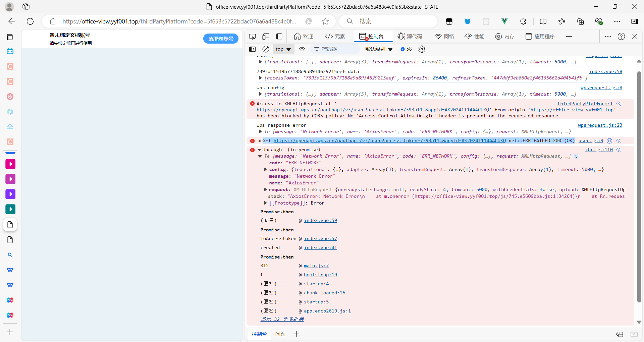Viewport: 644px width, 342px height.
Task: Click the live expression eye icon
Action: pos(302,49)
